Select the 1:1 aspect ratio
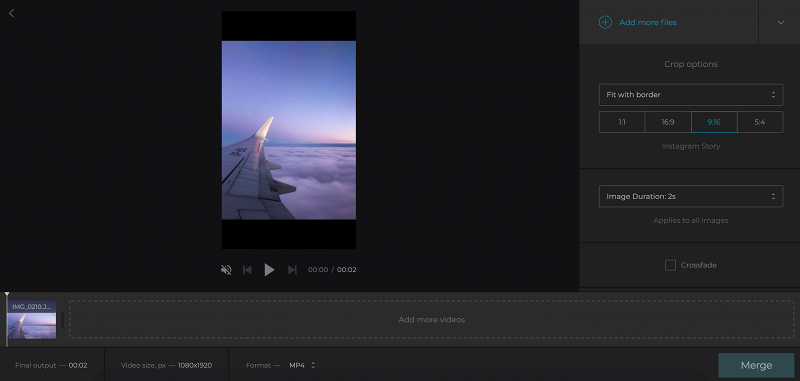Image resolution: width=800 pixels, height=381 pixels. click(622, 122)
